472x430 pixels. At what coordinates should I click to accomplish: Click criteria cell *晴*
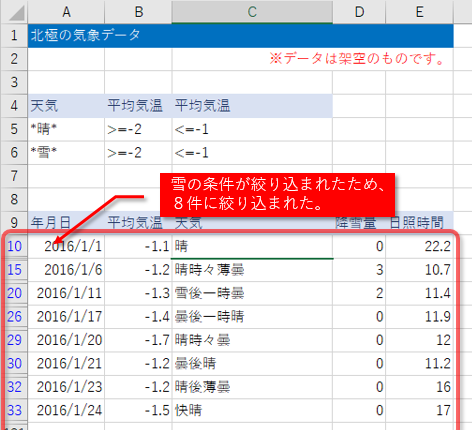tap(66, 129)
